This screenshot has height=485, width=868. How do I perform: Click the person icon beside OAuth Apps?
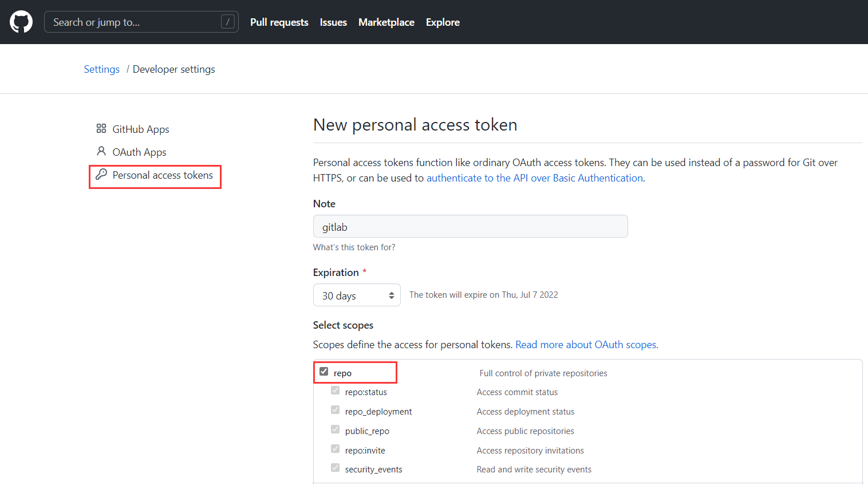[101, 151]
